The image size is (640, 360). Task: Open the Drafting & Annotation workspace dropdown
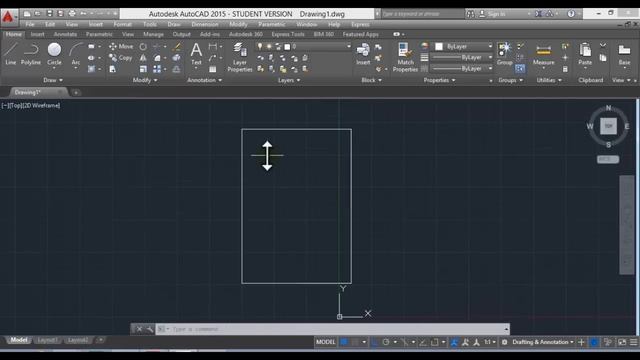543,342
